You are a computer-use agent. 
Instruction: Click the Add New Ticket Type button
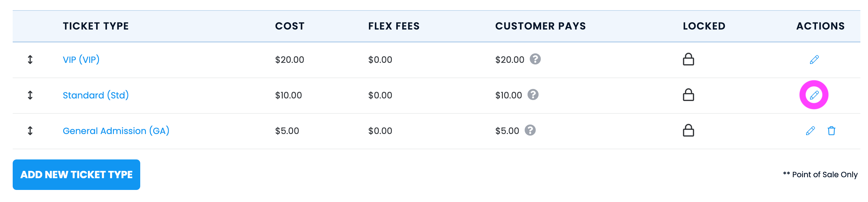pos(76,175)
